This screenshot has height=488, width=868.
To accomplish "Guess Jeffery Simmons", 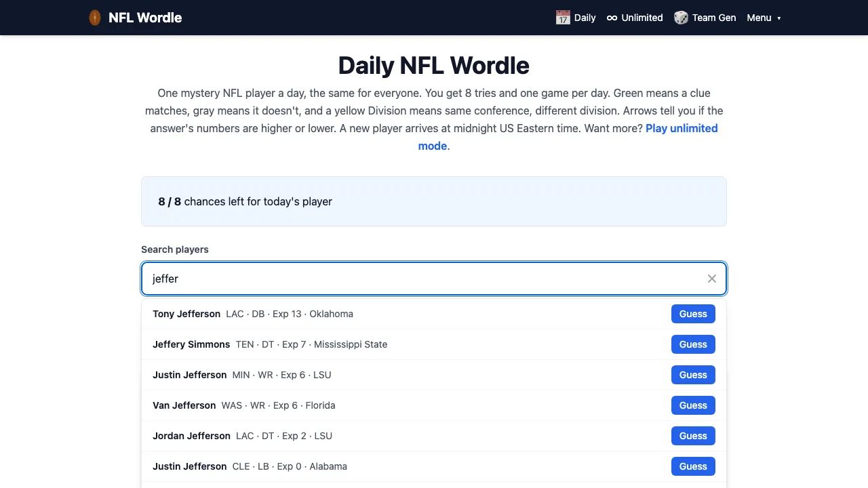I will click(693, 344).
